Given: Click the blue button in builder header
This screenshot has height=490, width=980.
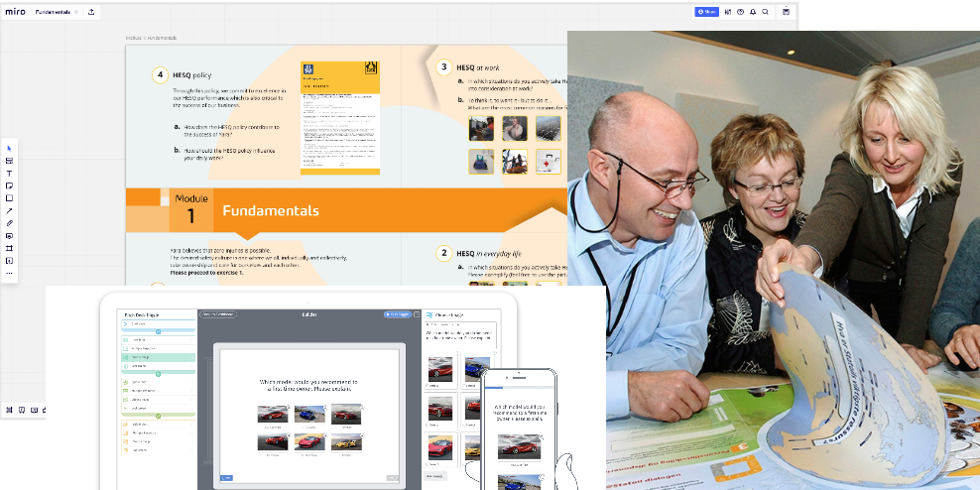Looking at the screenshot, I should coord(398,314).
